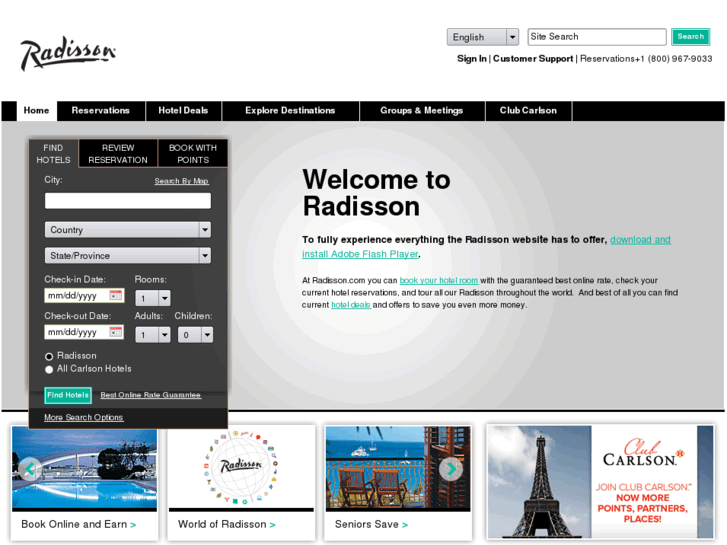Expand the State/Province dropdown
The image size is (727, 545).
(128, 256)
